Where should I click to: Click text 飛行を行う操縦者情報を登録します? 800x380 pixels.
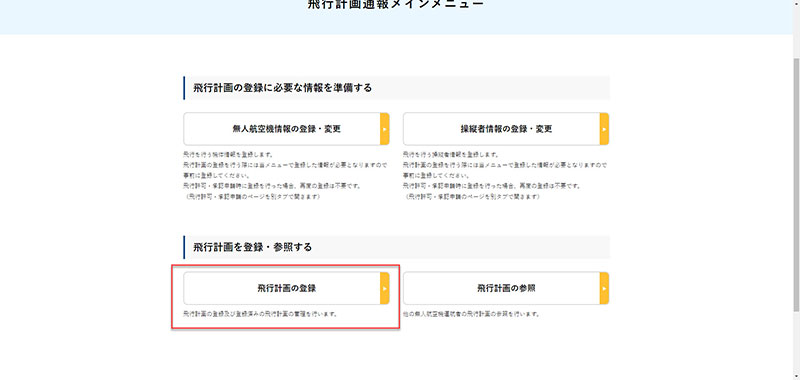point(451,155)
